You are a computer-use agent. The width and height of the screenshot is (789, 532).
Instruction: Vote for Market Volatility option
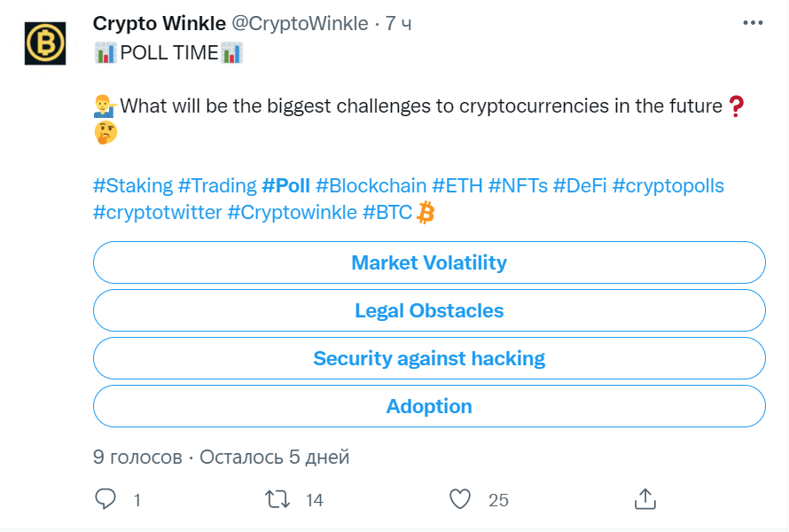tap(429, 262)
